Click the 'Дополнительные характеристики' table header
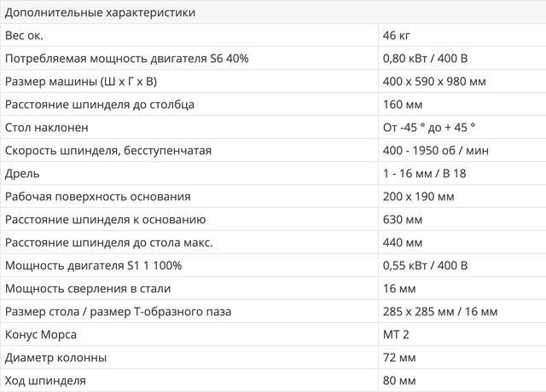This screenshot has width=546, height=392. (x=100, y=13)
